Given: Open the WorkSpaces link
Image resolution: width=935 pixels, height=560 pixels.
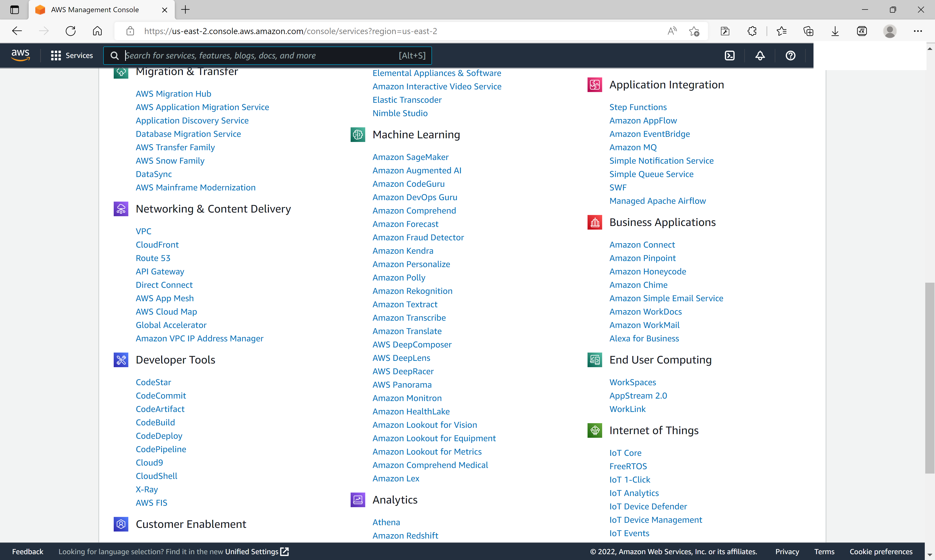Looking at the screenshot, I should point(633,382).
